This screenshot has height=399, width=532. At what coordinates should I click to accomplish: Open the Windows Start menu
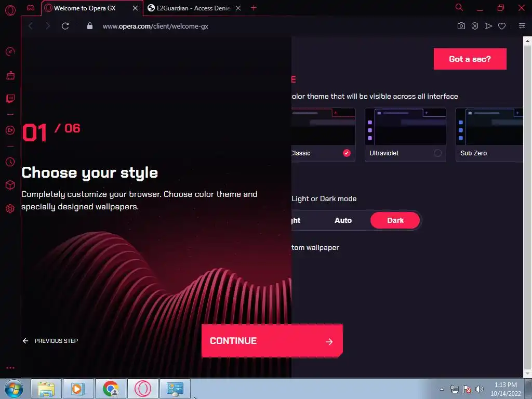point(14,389)
